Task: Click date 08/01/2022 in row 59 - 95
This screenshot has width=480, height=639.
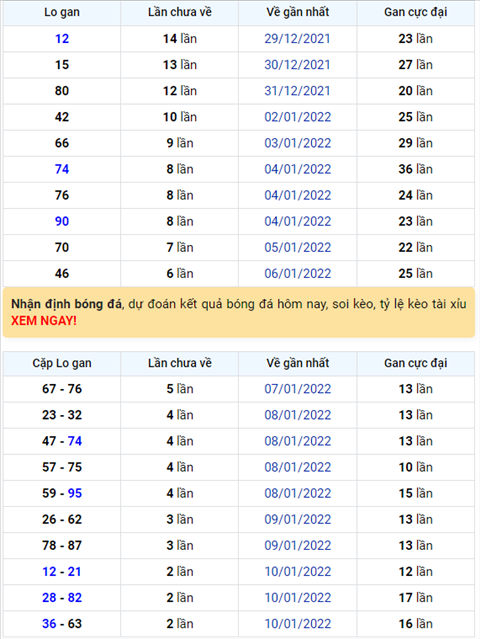Action: coord(297,493)
